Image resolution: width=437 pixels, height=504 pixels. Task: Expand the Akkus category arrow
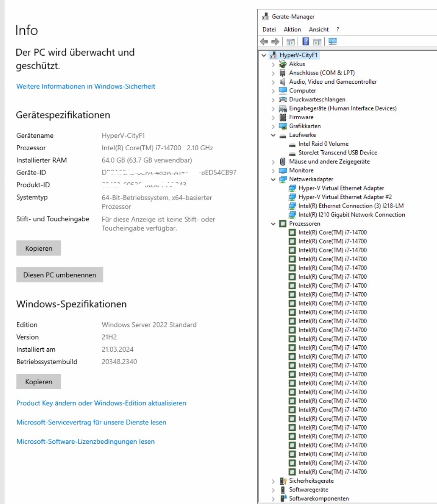tap(273, 64)
